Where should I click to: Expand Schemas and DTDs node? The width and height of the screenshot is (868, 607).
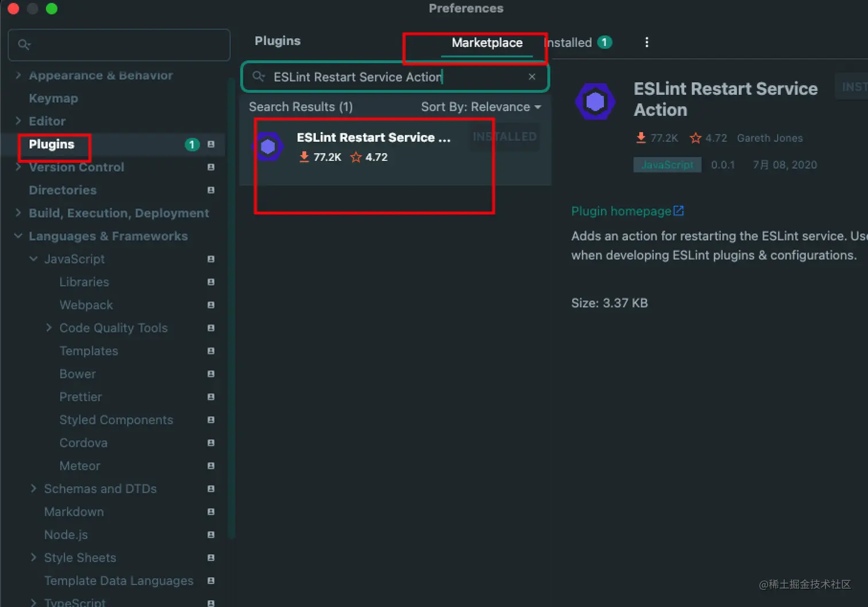(x=33, y=489)
